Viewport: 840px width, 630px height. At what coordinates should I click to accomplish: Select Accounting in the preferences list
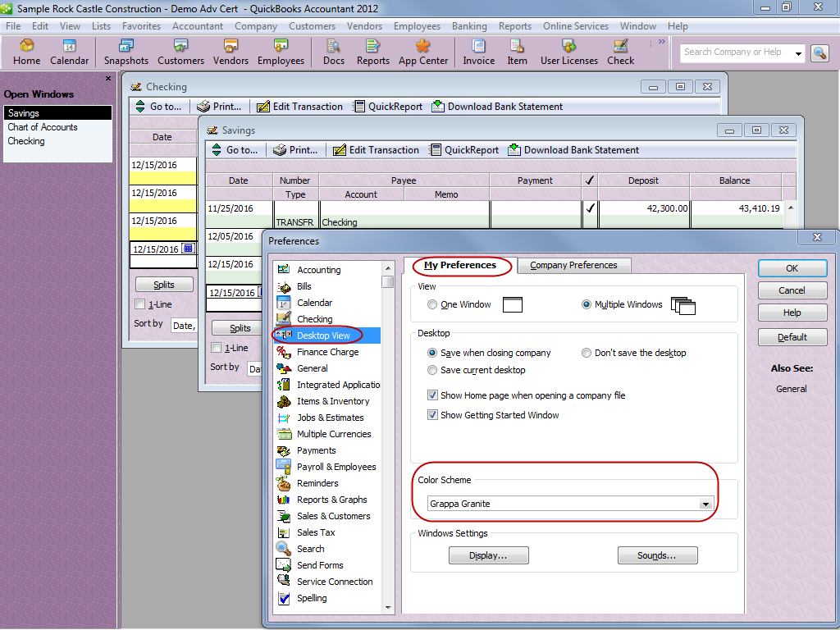coord(318,270)
